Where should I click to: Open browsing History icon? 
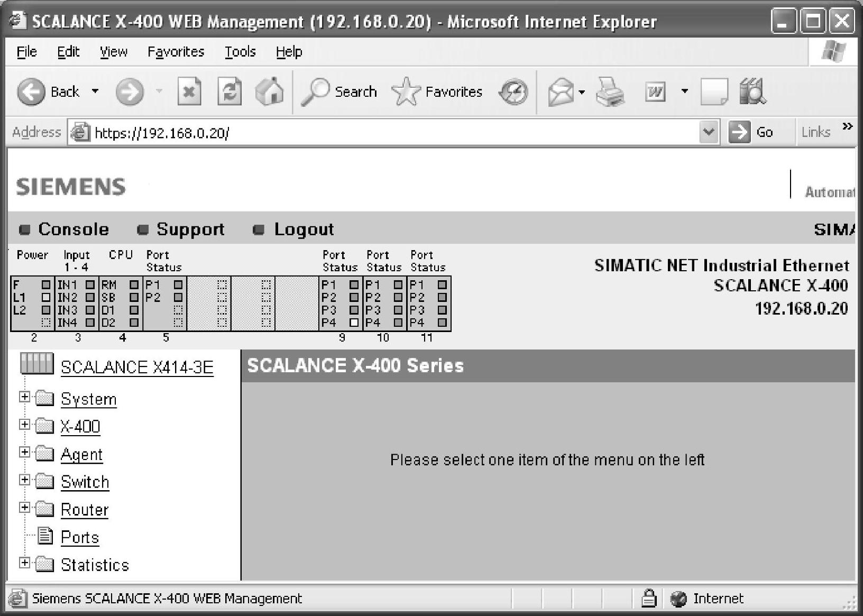pyautogui.click(x=513, y=92)
